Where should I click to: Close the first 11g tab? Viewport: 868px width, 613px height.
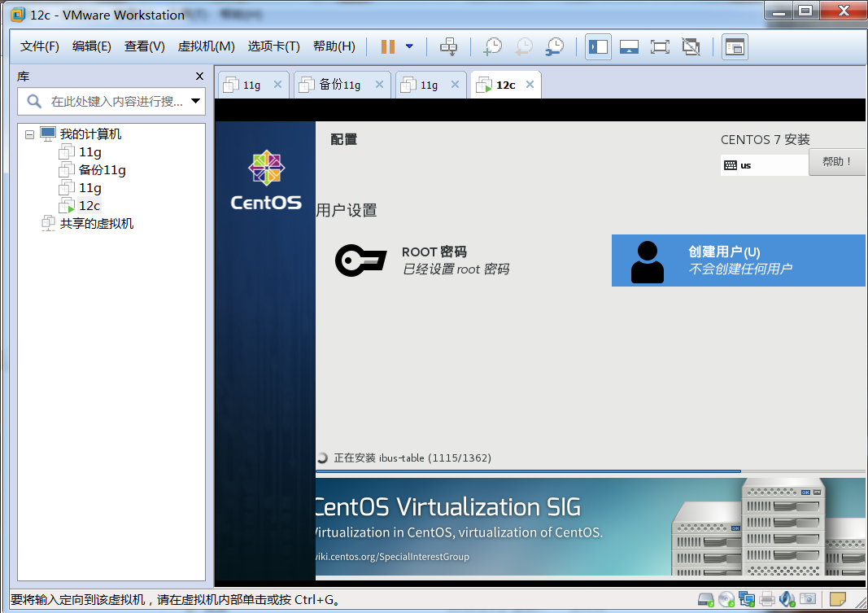tap(278, 84)
